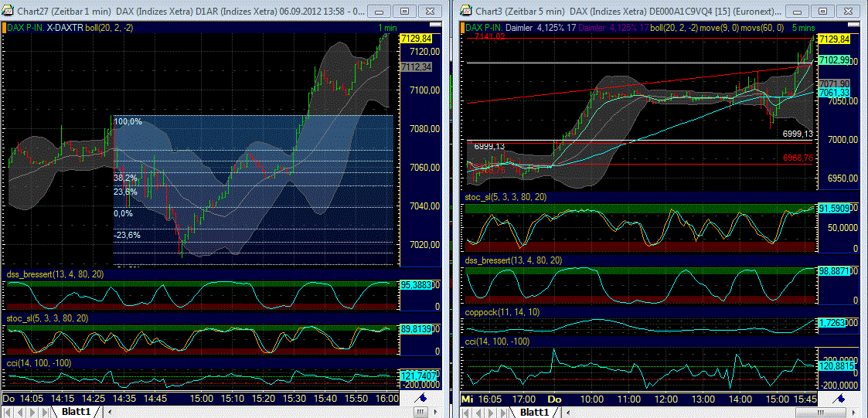Click the 91,5909 stoc_sl value in Chart3
The height and width of the screenshot is (418, 868).
834,209
